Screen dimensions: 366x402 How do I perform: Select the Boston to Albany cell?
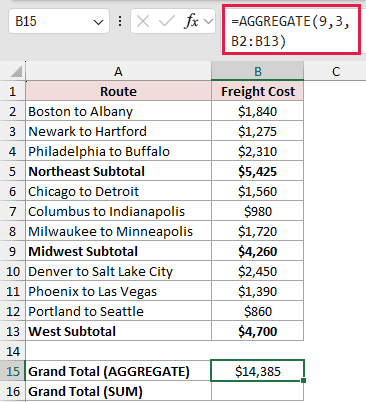point(118,111)
